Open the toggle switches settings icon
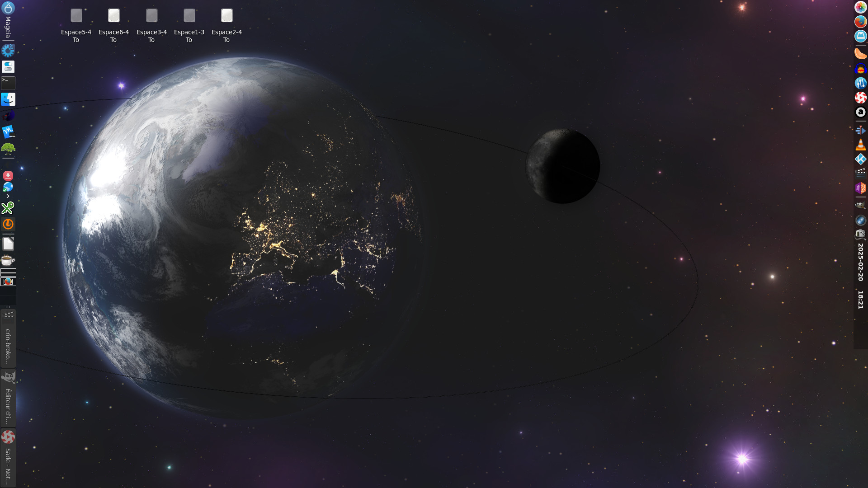The image size is (868, 488). (8, 67)
